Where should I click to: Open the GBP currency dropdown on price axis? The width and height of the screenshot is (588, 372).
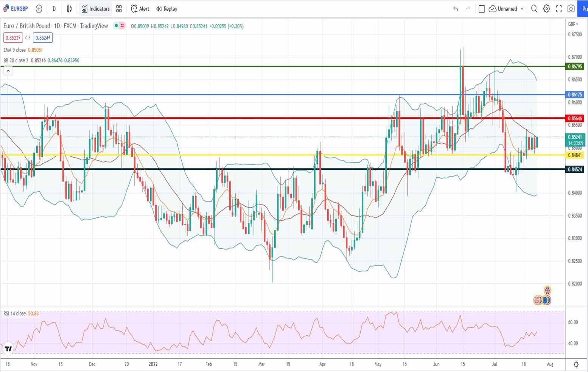coord(573,24)
